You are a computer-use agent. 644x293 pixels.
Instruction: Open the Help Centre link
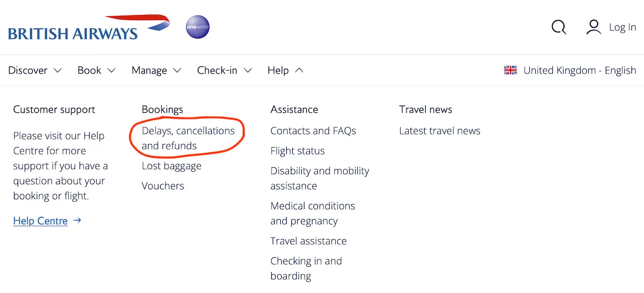coord(40,221)
